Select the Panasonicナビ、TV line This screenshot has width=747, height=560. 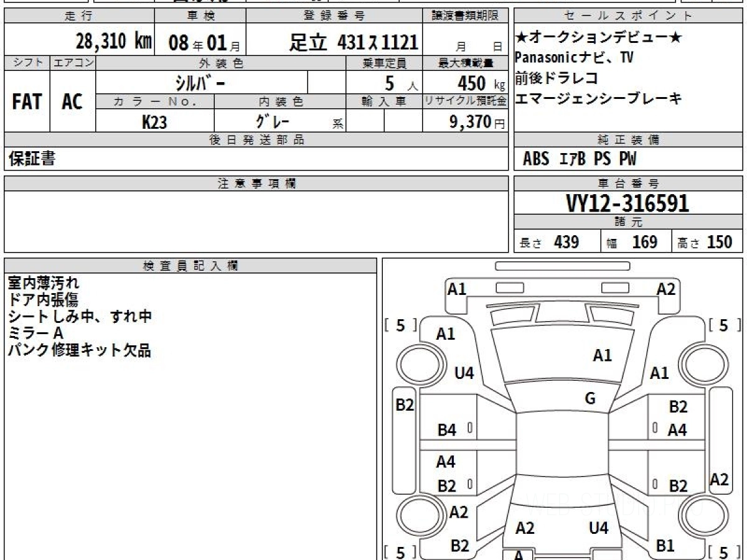(574, 58)
